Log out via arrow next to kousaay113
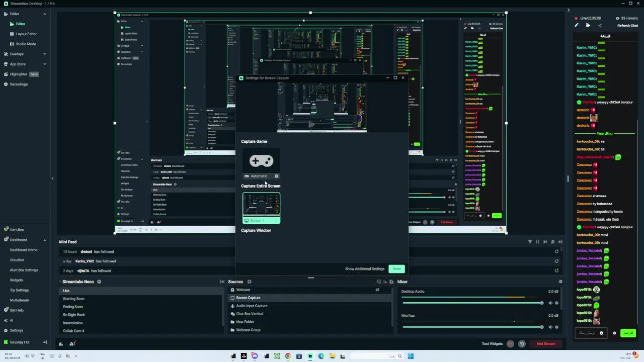644x362 pixels. (45, 342)
